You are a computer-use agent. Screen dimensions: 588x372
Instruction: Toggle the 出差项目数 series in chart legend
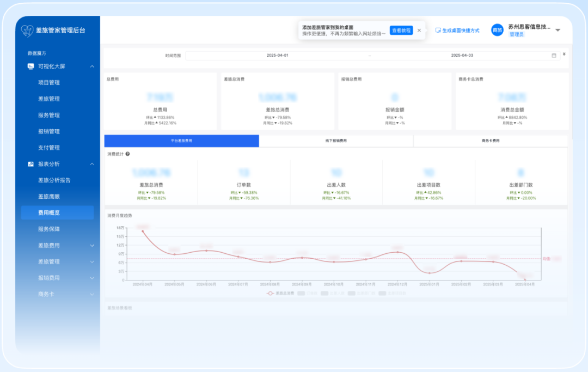point(392,293)
